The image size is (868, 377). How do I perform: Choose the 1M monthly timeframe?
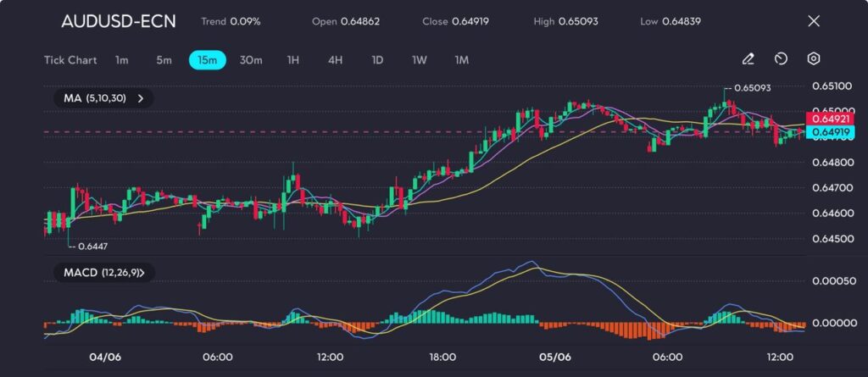(461, 60)
